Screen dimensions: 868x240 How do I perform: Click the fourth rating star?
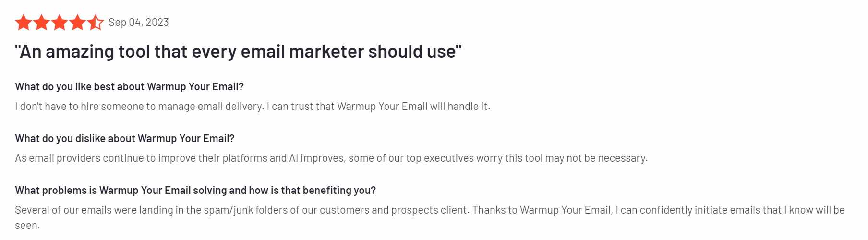coord(77,23)
